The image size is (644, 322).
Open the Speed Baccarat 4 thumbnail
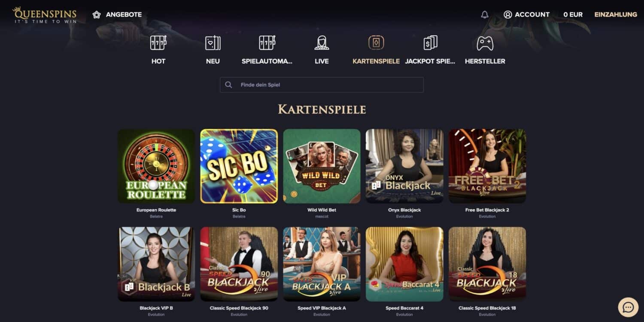coord(404,264)
